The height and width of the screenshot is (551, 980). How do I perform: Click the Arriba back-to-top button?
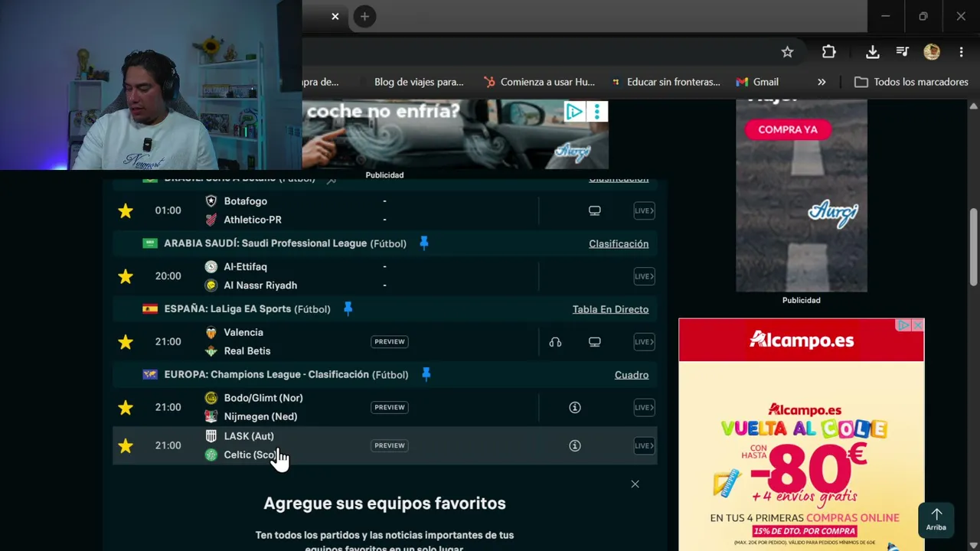pyautogui.click(x=936, y=520)
